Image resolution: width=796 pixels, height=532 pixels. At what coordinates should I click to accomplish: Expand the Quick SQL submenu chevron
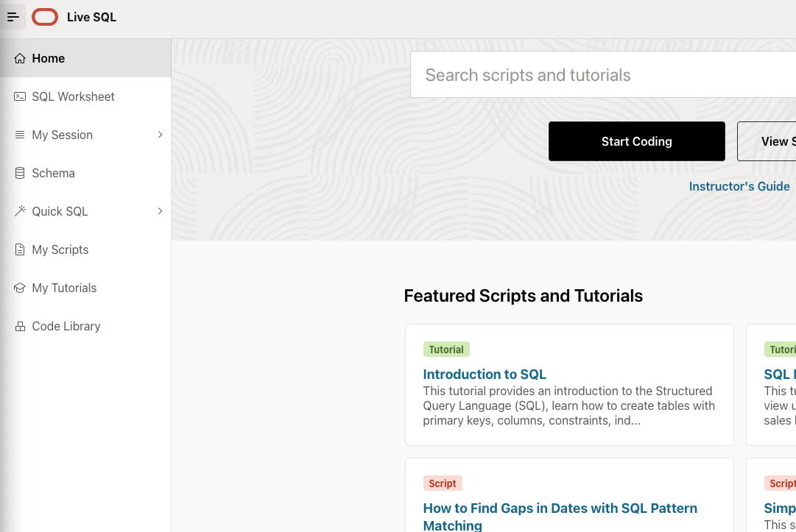click(x=160, y=211)
